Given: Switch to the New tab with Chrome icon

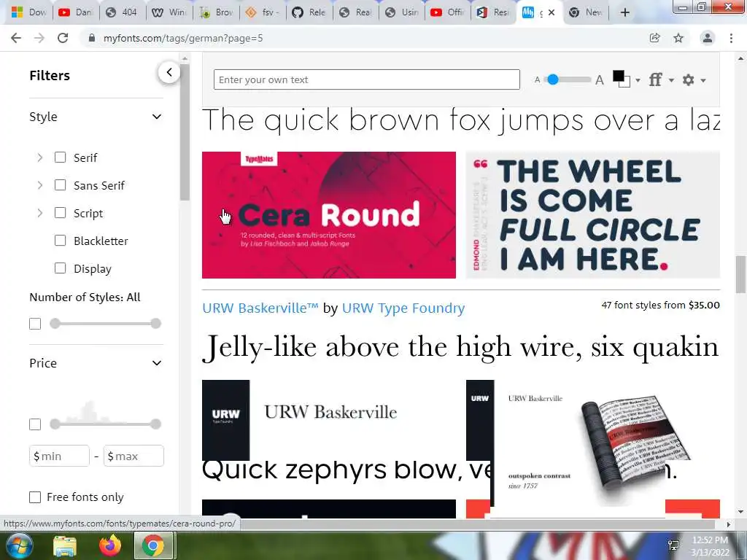Looking at the screenshot, I should [587, 12].
